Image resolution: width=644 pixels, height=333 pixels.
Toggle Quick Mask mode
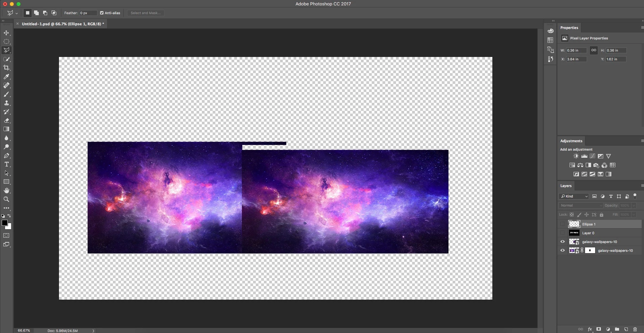pyautogui.click(x=6, y=236)
